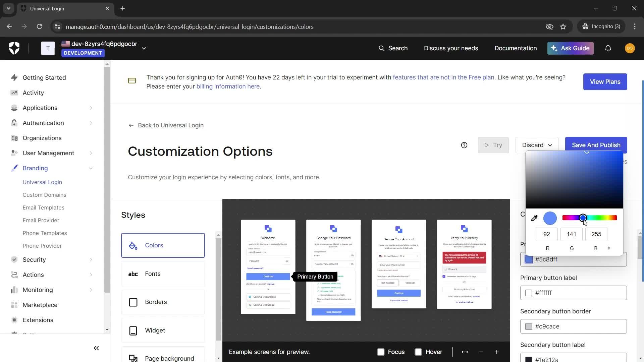Select the Page background style tab
Image resolution: width=644 pixels, height=362 pixels.
pyautogui.click(x=163, y=355)
